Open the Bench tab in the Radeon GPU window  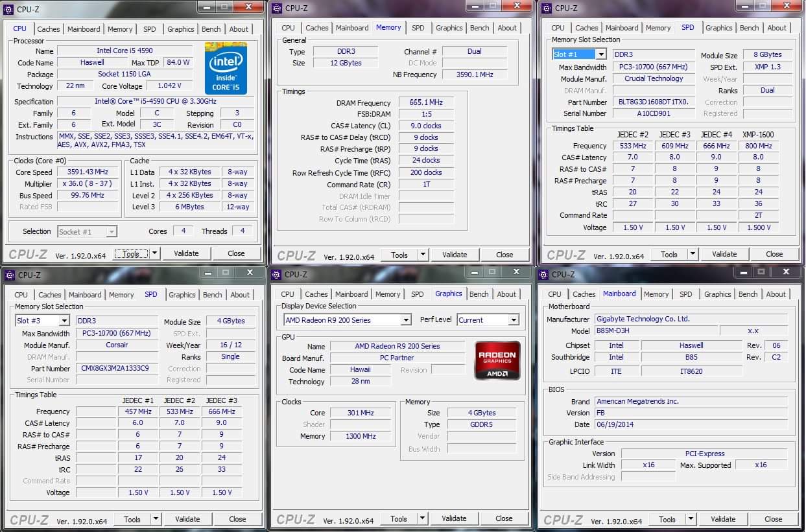tap(479, 294)
